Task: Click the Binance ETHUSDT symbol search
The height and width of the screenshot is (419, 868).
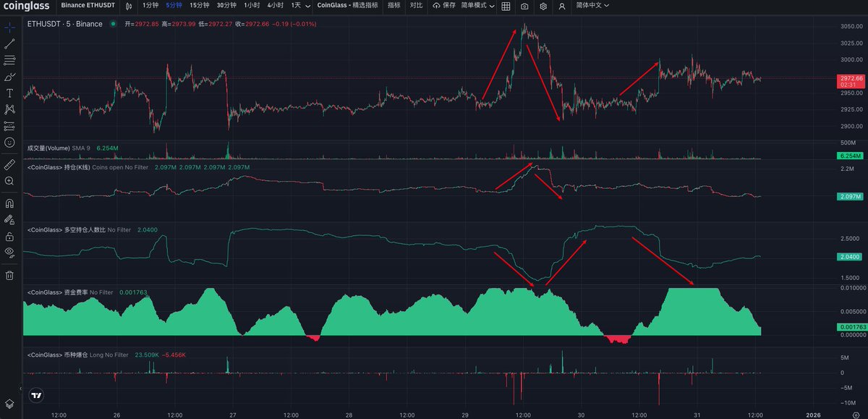Action: (87, 6)
